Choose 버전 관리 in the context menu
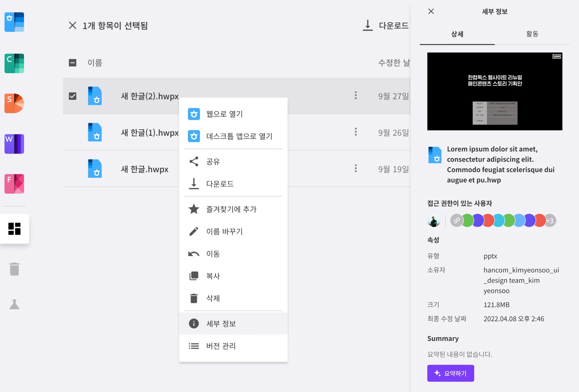This screenshot has height=392, width=579. coord(221,346)
